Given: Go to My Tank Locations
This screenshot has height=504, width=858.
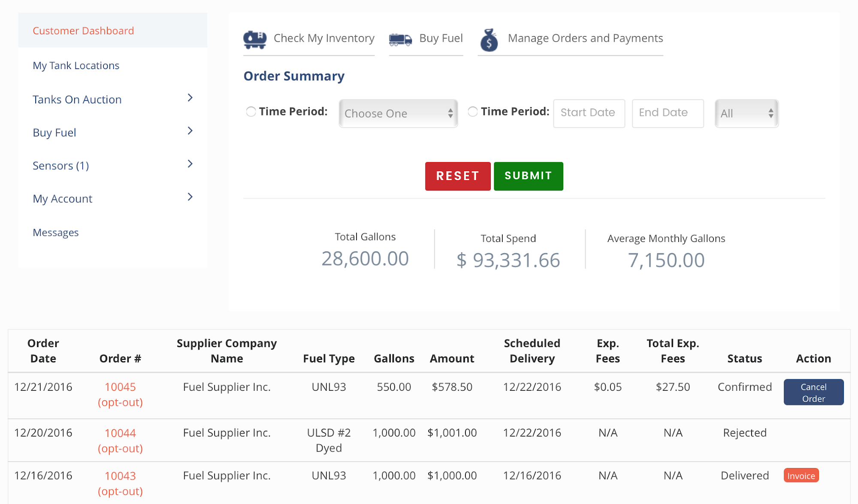Looking at the screenshot, I should click(x=76, y=66).
